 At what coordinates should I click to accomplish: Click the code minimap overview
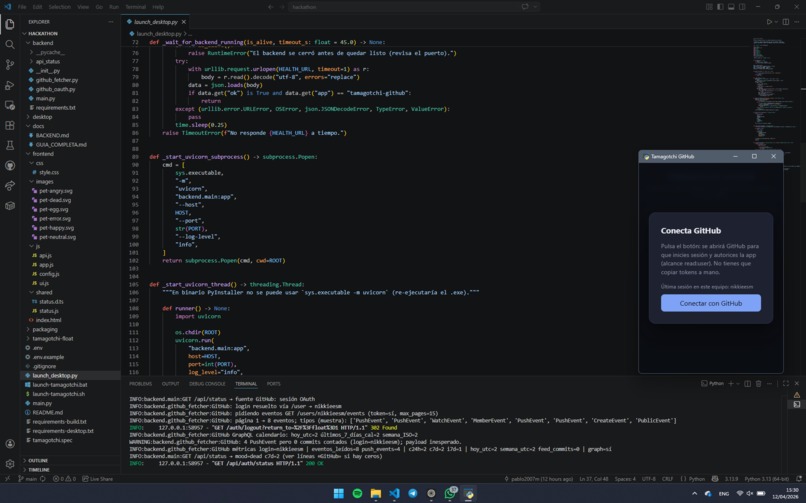click(x=774, y=103)
